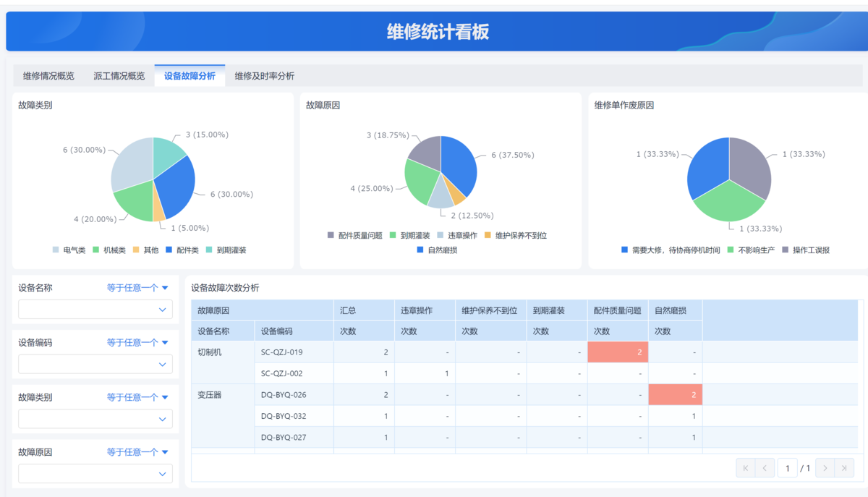Open the 设备编码 select box
The image size is (868, 497).
pos(95,364)
